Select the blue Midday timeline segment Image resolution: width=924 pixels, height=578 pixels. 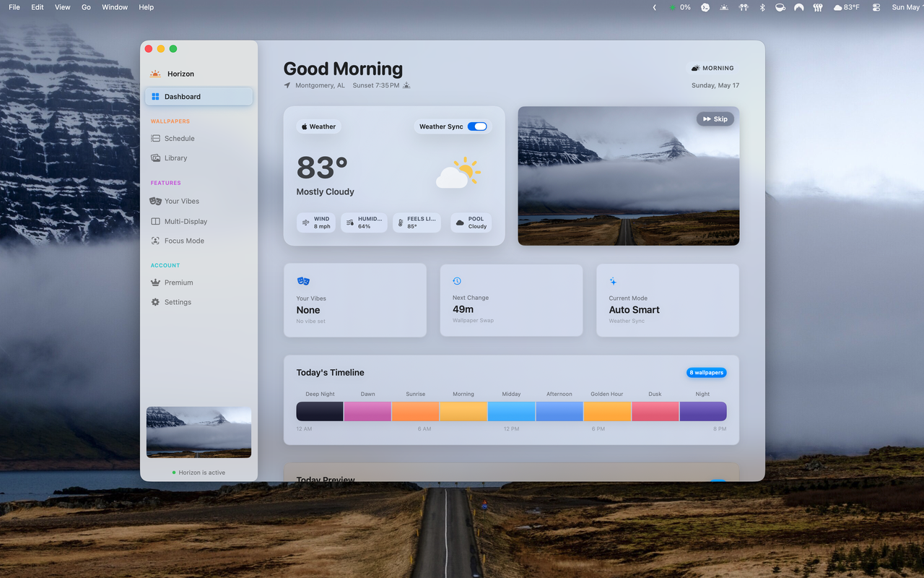[511, 412]
